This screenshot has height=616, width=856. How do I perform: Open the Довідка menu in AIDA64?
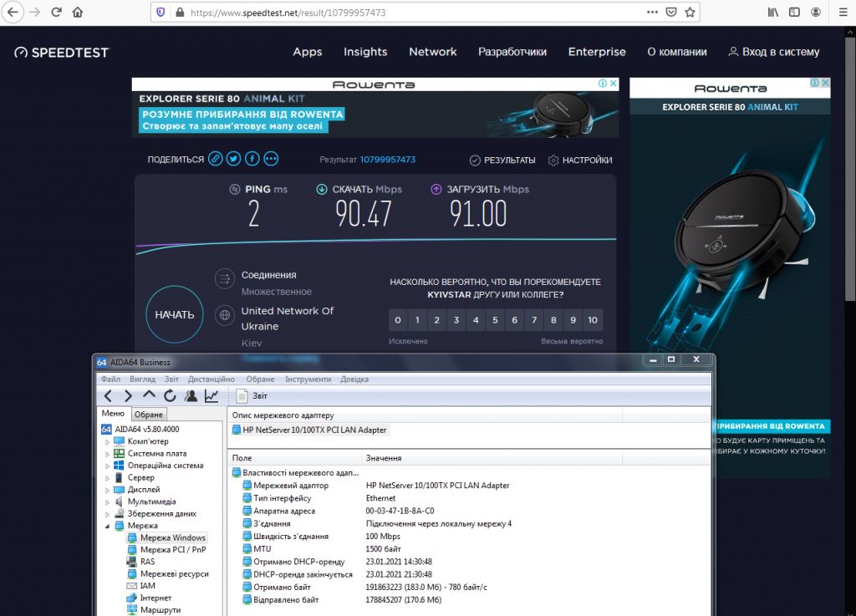[x=354, y=379]
